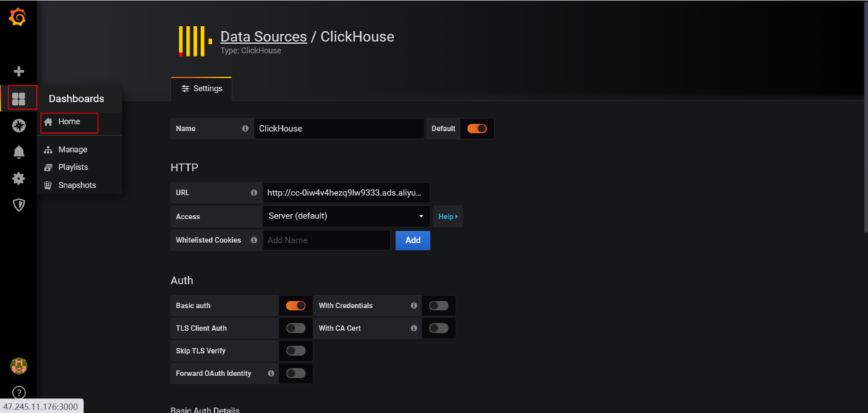Click the info icon beside Whitelisted Cookies
This screenshot has height=413, width=868.
(254, 240)
